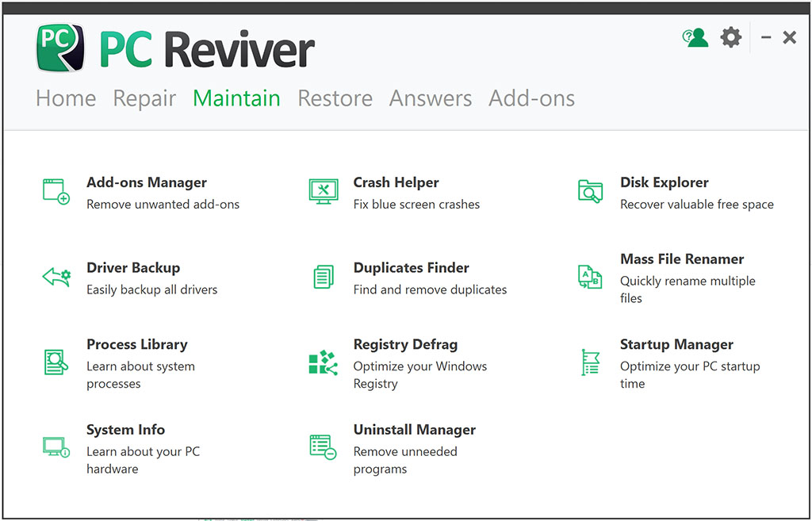Screen dimensions: 812x521
Task: Switch to the Add-ons tab
Action: pos(532,98)
